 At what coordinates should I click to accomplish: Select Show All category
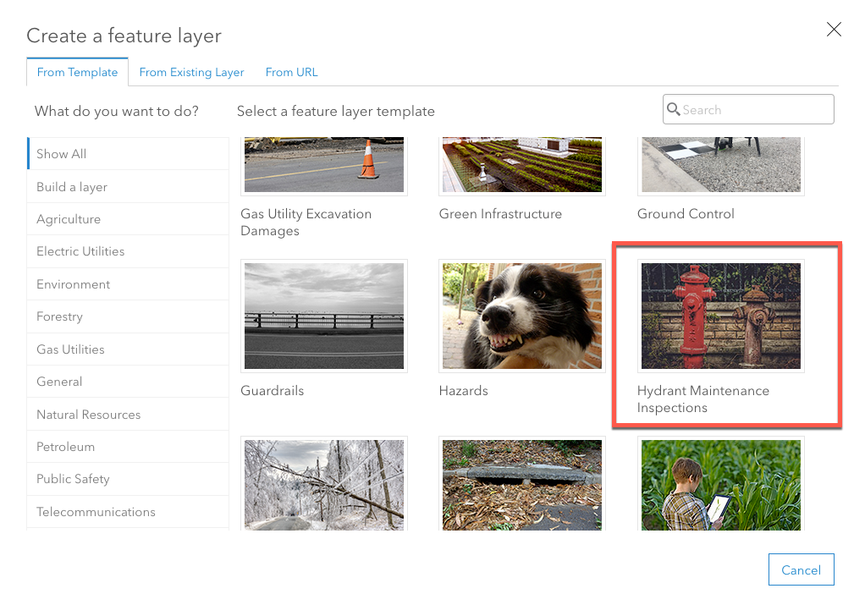coord(61,154)
